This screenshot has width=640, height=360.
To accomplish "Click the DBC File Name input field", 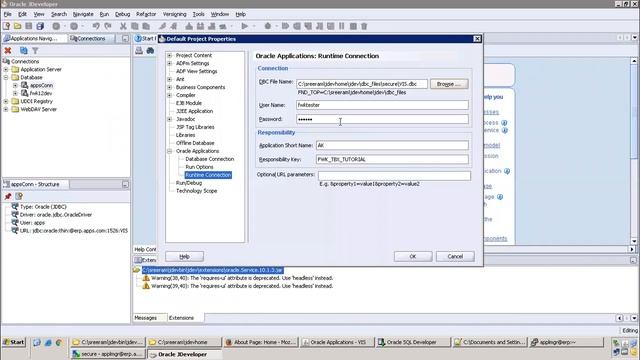I will 362,84.
